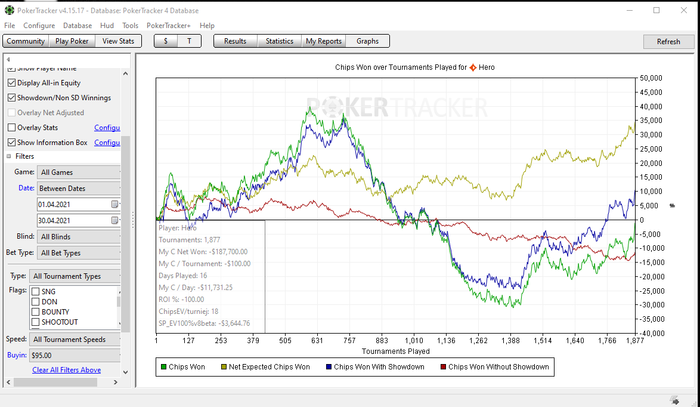Click the "Tournaments: 1,877" info box line
700x407 pixels.
[x=189, y=240]
